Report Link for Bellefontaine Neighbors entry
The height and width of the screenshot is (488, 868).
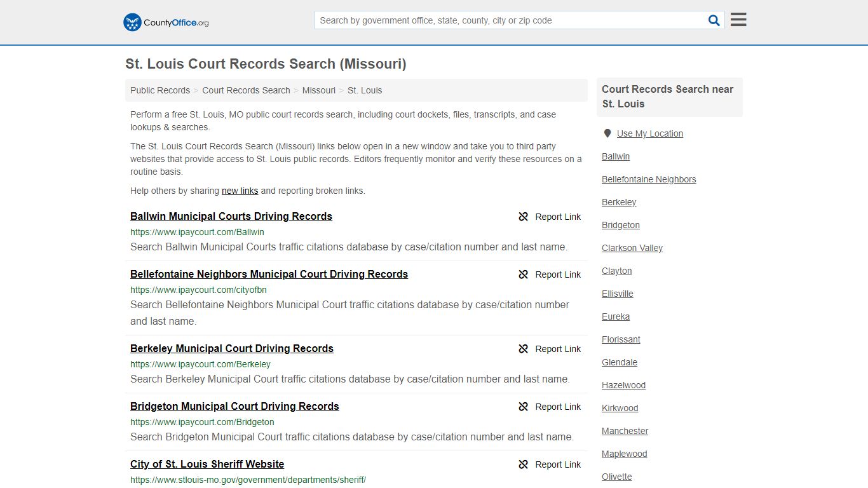click(x=558, y=274)
